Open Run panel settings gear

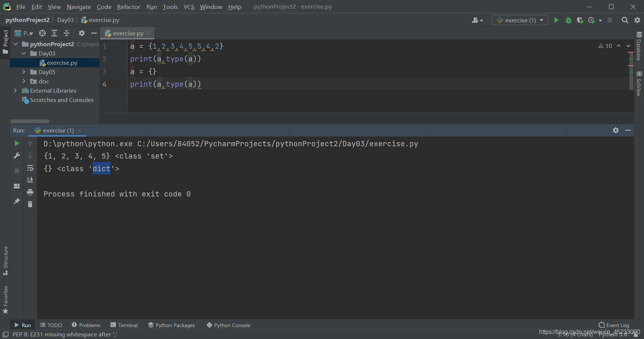click(616, 130)
